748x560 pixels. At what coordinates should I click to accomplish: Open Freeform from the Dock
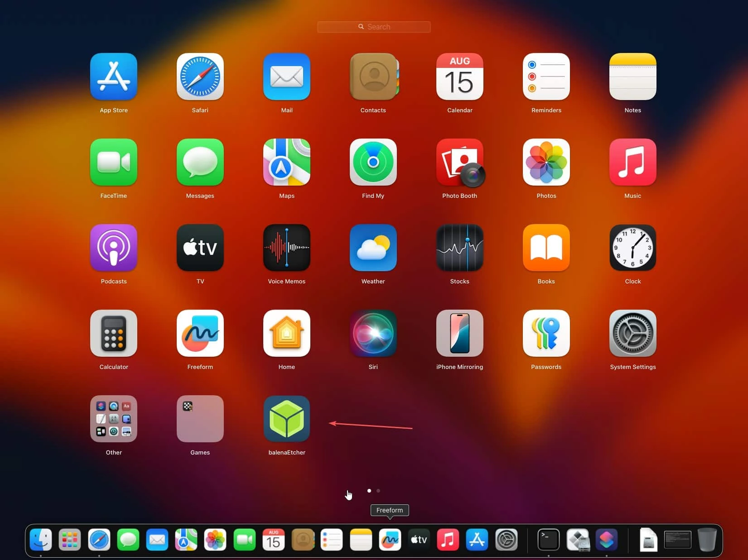click(x=390, y=540)
